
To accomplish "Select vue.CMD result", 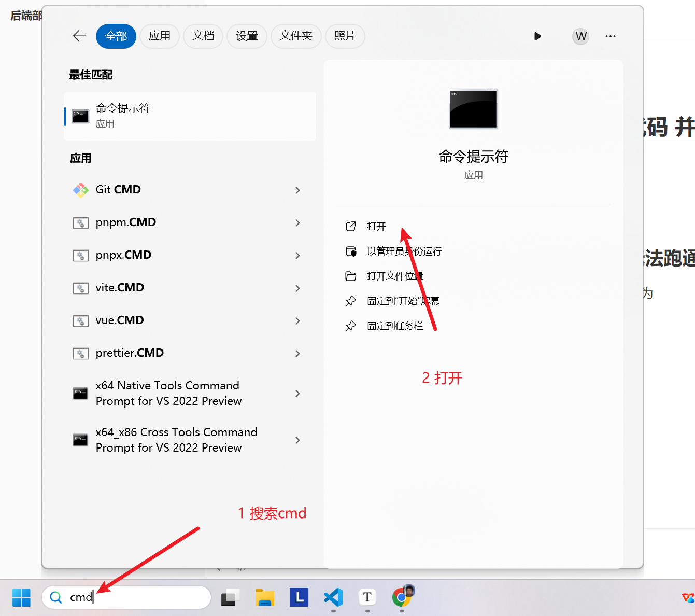I will (190, 320).
